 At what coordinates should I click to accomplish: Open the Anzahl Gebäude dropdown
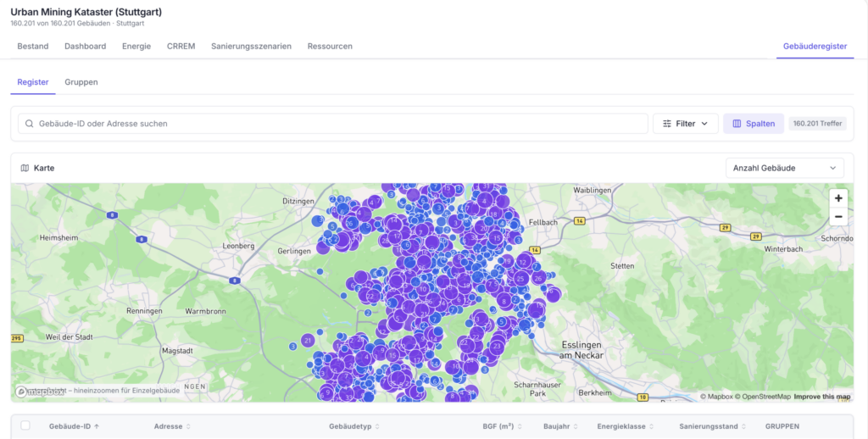point(784,168)
